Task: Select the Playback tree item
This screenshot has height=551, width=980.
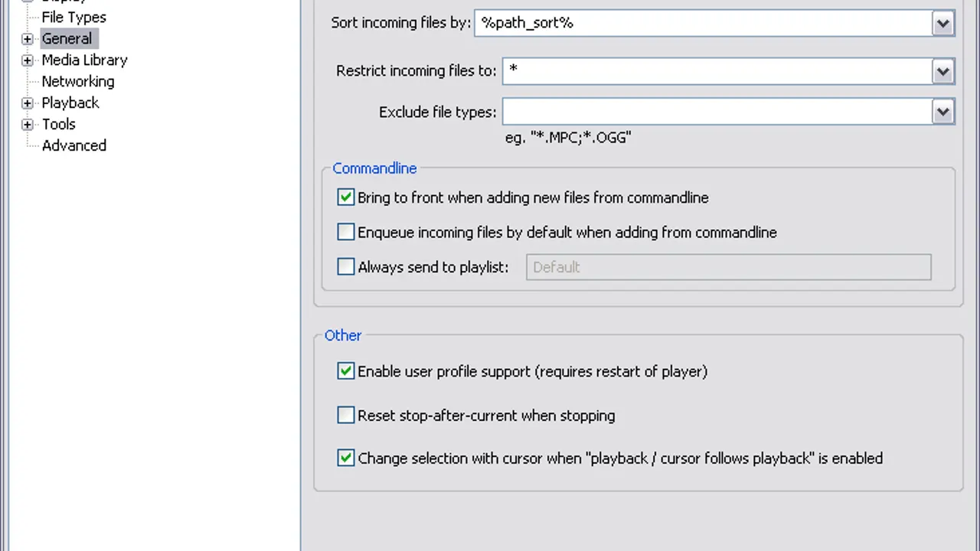Action: 70,103
